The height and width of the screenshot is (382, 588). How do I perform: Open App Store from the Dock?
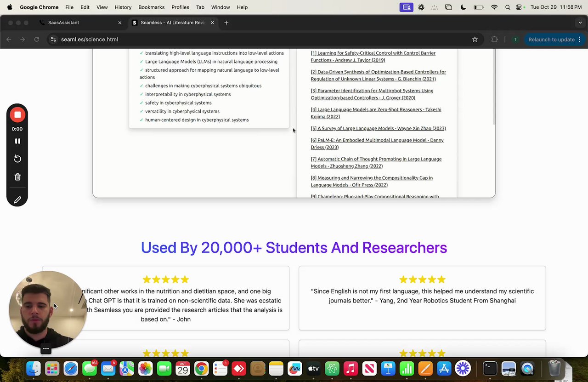click(444, 369)
